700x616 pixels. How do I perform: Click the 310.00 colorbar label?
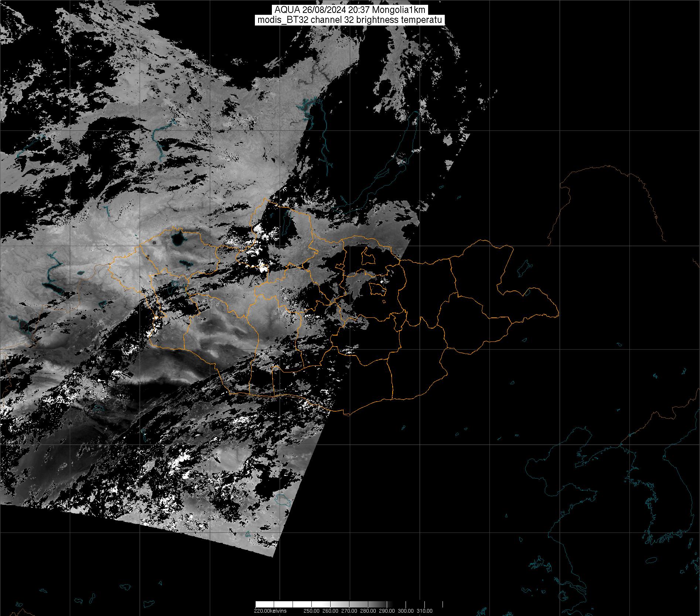424,610
